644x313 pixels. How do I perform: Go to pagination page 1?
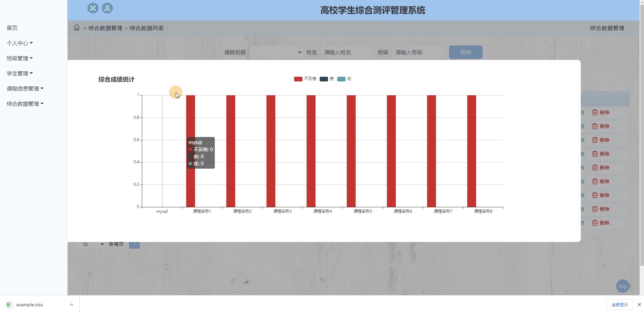coord(134,245)
